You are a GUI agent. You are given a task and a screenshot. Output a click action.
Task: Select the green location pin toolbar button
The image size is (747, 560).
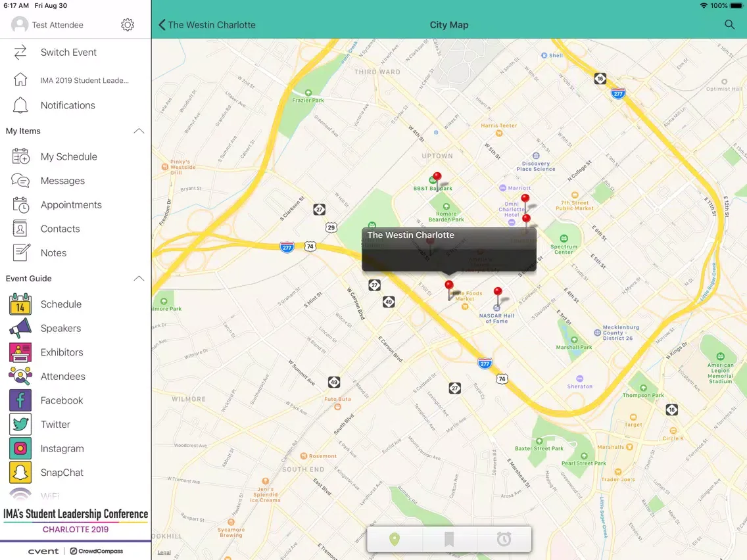395,539
